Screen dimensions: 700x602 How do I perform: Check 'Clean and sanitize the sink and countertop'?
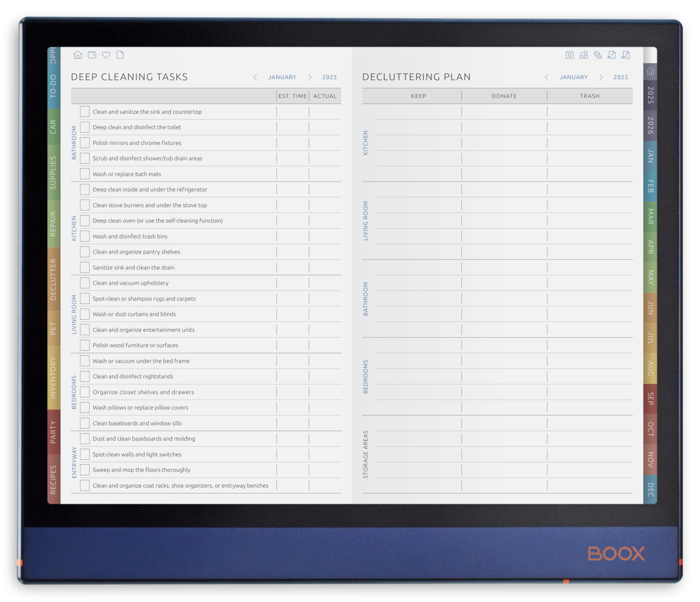tap(84, 112)
